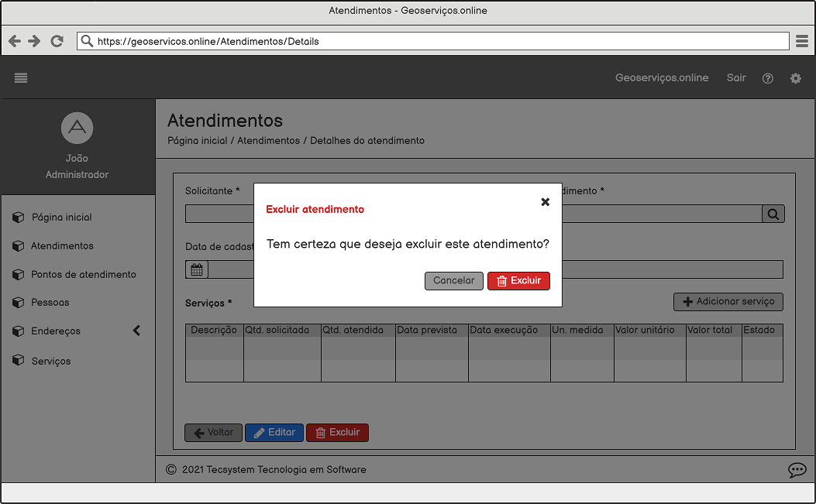
Task: Open the calendar date picker icon
Action: click(x=197, y=269)
